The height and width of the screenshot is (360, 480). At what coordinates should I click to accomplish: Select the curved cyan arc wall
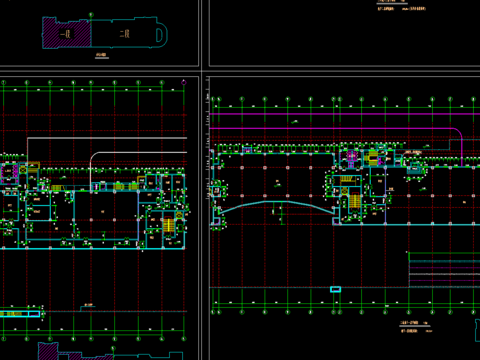(277, 207)
